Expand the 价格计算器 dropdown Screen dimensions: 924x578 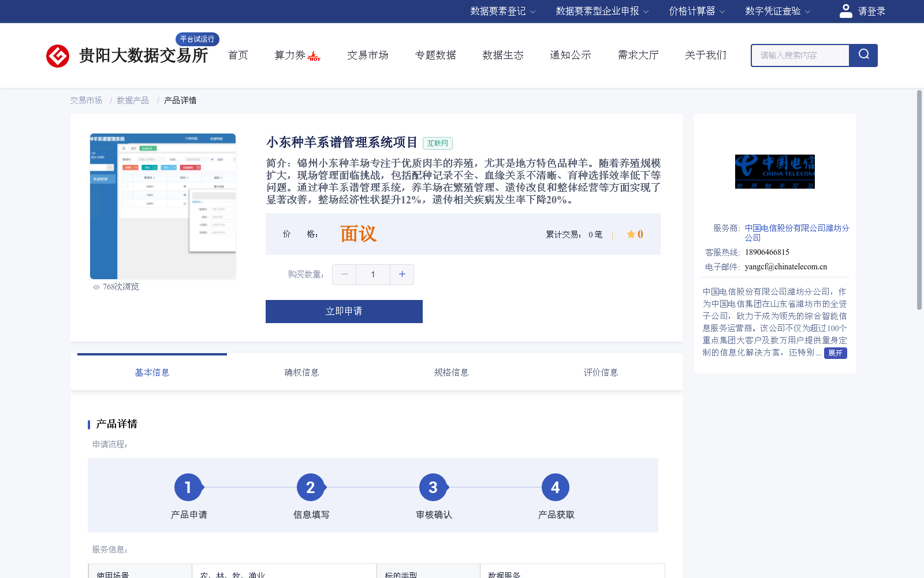696,11
